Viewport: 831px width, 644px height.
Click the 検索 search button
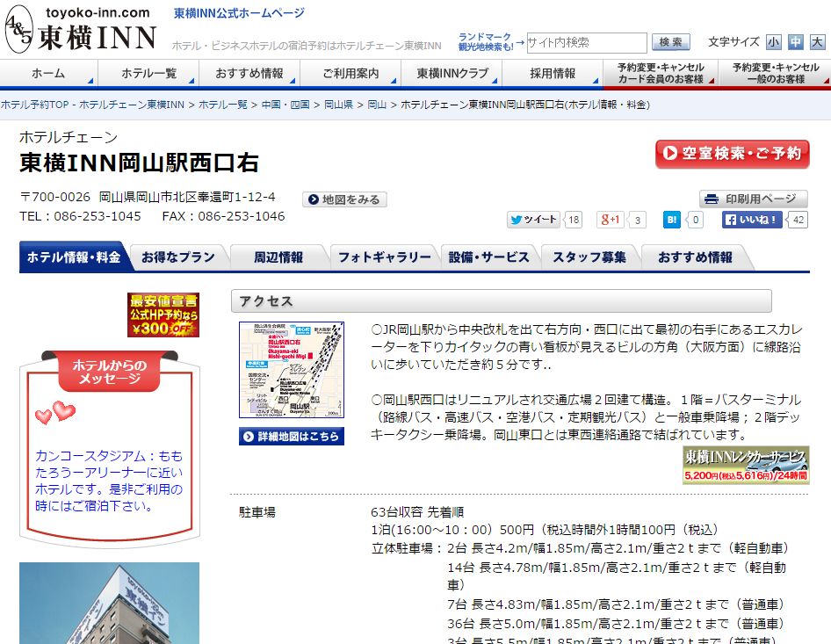[x=670, y=42]
